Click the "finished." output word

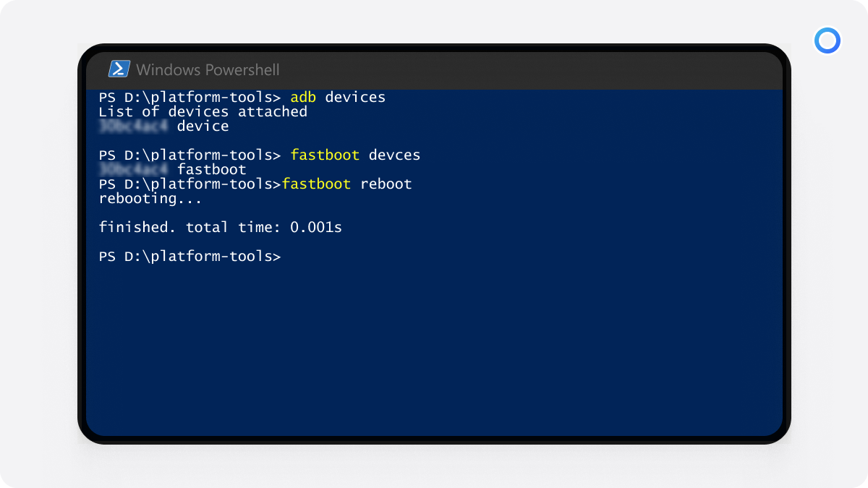pyautogui.click(x=137, y=228)
